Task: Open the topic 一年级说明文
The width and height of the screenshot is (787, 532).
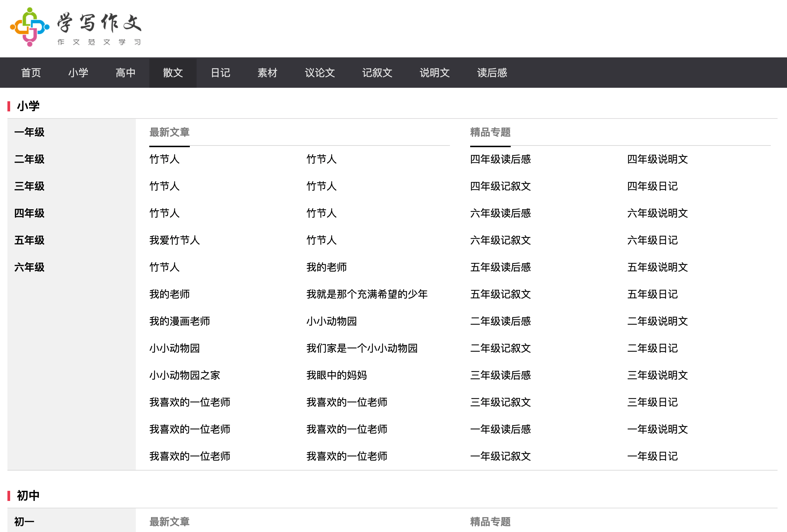Action: pyautogui.click(x=658, y=430)
